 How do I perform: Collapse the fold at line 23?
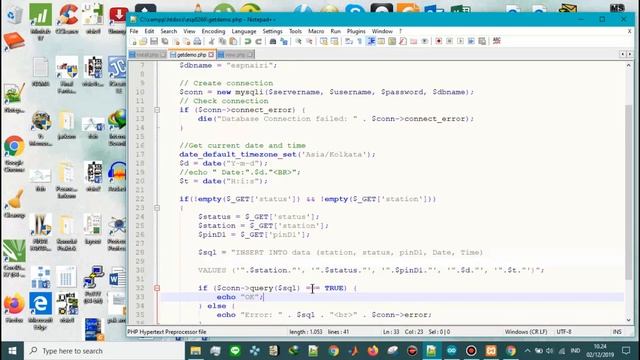[x=157, y=208]
